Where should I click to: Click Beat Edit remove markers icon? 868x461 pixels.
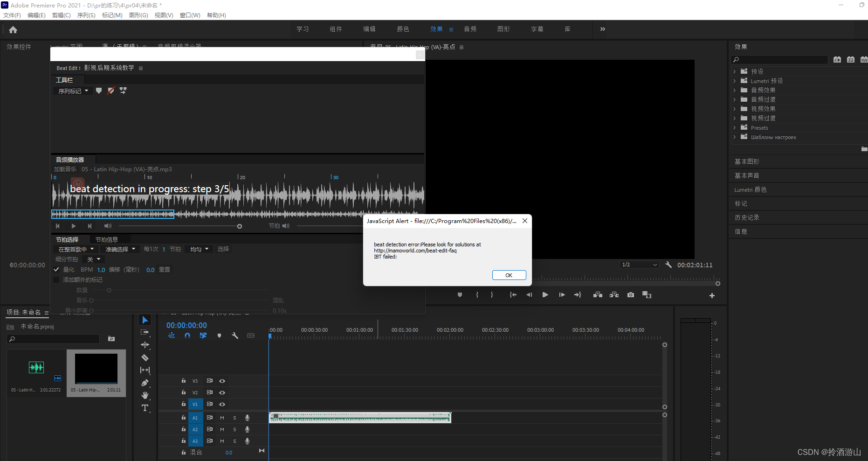coord(111,91)
